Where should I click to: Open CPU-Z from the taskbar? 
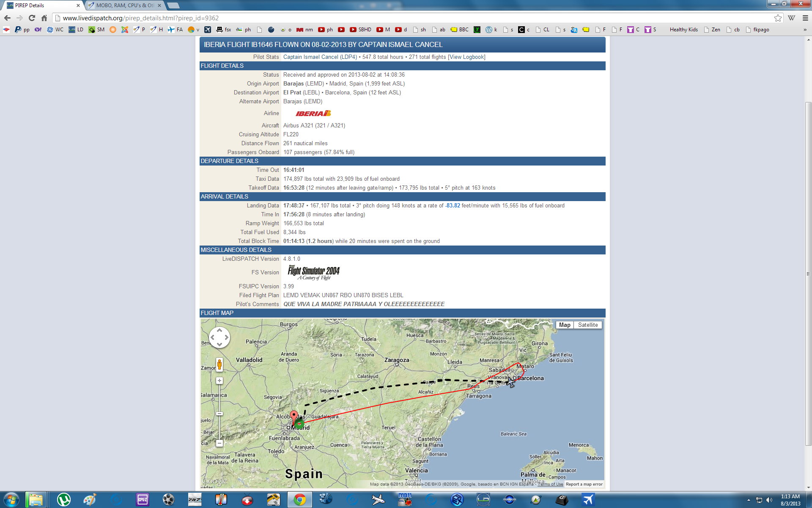[x=142, y=500]
